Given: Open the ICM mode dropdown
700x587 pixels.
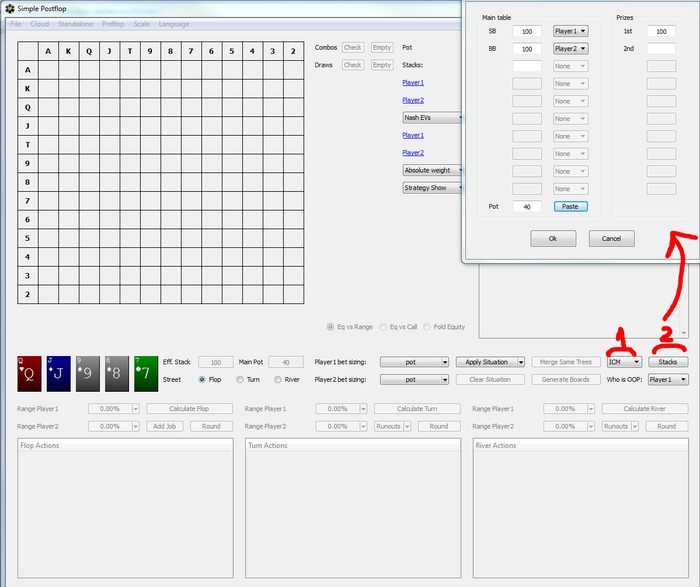Looking at the screenshot, I should (x=624, y=362).
